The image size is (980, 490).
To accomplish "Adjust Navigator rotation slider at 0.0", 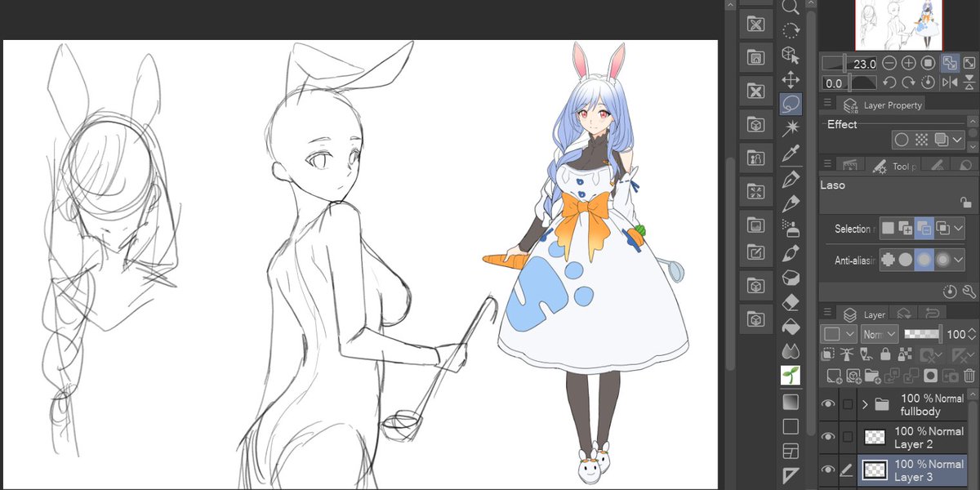I will click(x=849, y=82).
